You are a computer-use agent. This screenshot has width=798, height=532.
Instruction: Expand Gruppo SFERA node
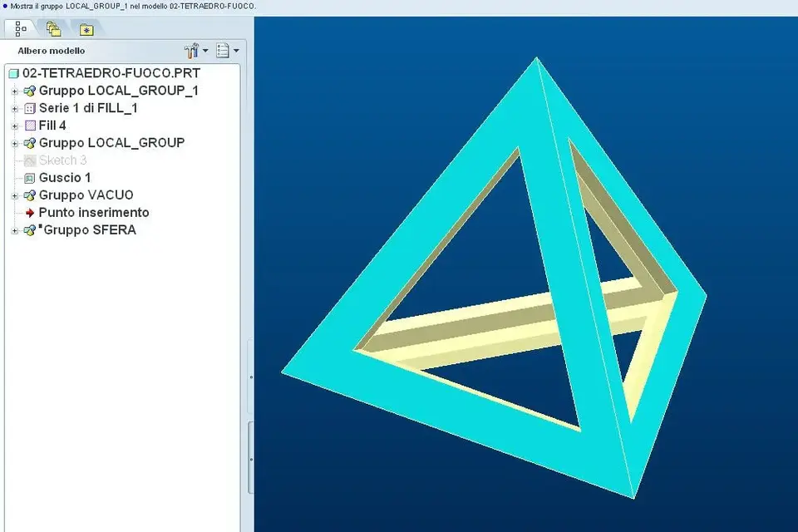click(x=15, y=230)
